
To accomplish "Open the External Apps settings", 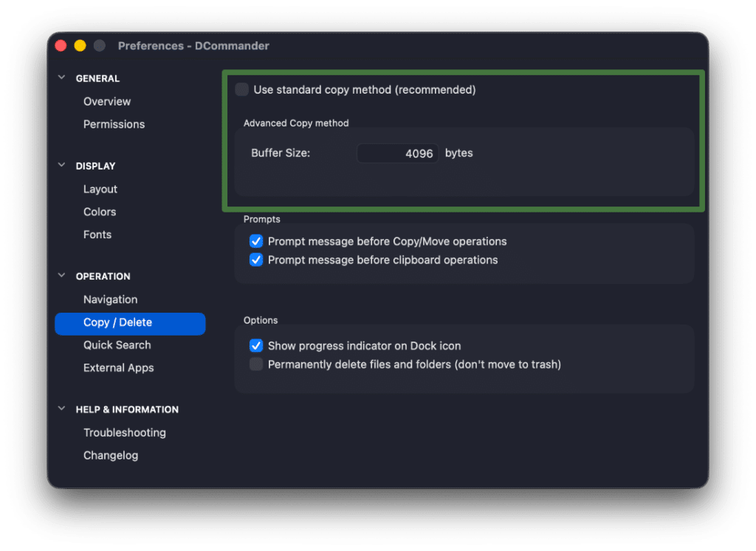I will click(119, 367).
